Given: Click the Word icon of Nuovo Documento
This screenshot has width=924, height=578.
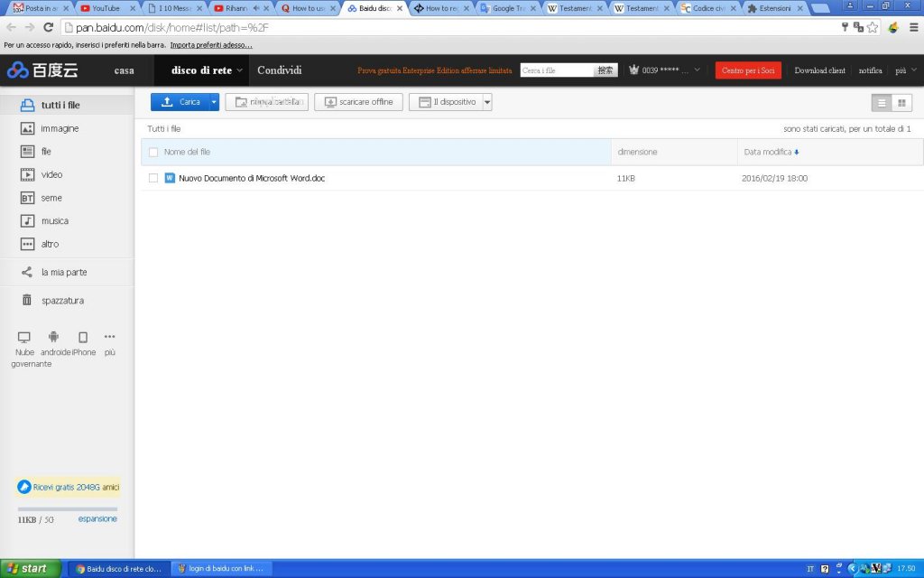Looking at the screenshot, I should [170, 178].
